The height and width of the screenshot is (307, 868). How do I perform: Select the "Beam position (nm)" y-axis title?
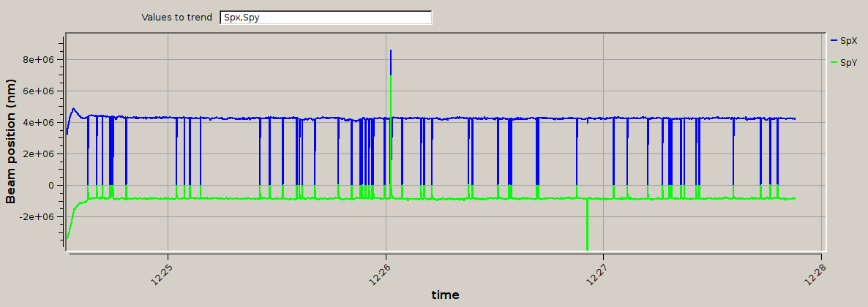[x=11, y=143]
